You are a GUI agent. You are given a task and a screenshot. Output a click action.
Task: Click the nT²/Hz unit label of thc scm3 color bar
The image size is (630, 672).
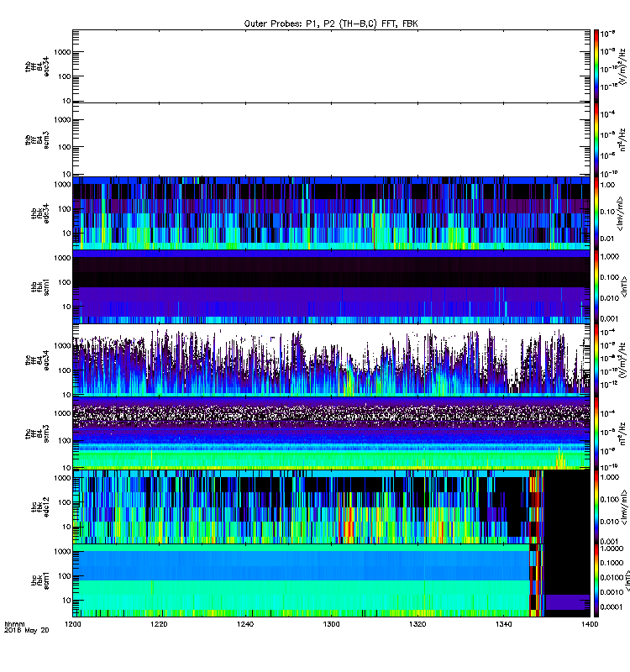(622, 433)
